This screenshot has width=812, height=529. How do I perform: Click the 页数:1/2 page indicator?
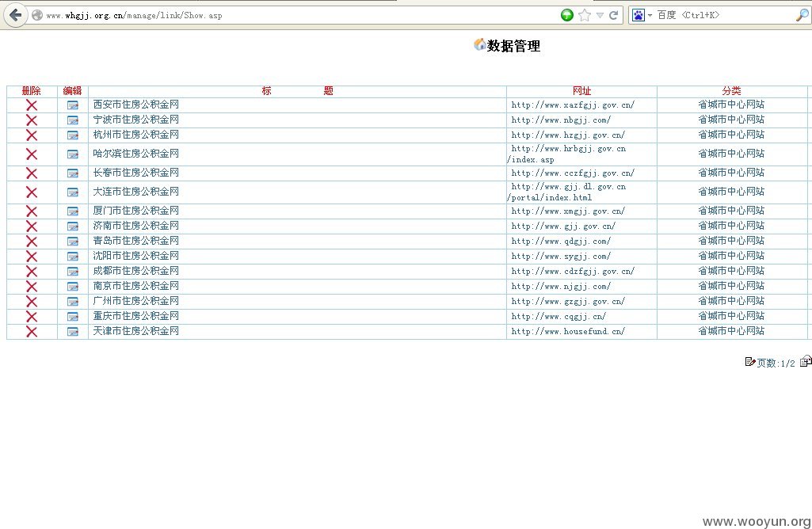click(x=776, y=363)
